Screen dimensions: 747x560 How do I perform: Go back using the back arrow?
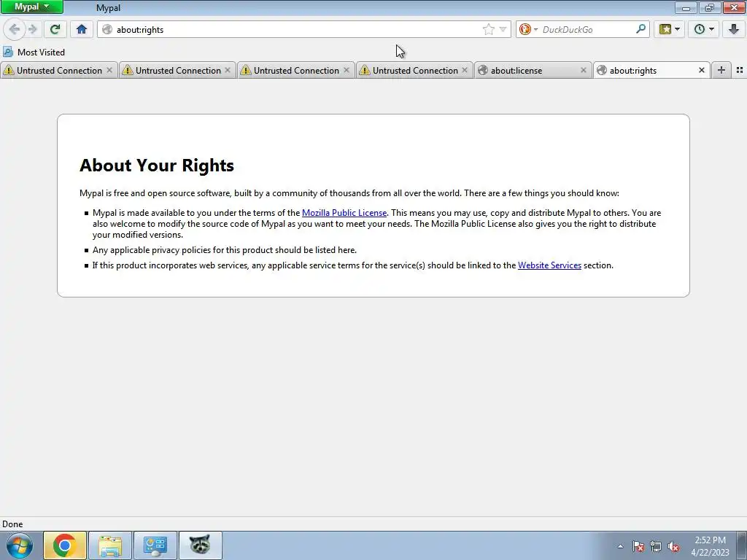point(15,29)
